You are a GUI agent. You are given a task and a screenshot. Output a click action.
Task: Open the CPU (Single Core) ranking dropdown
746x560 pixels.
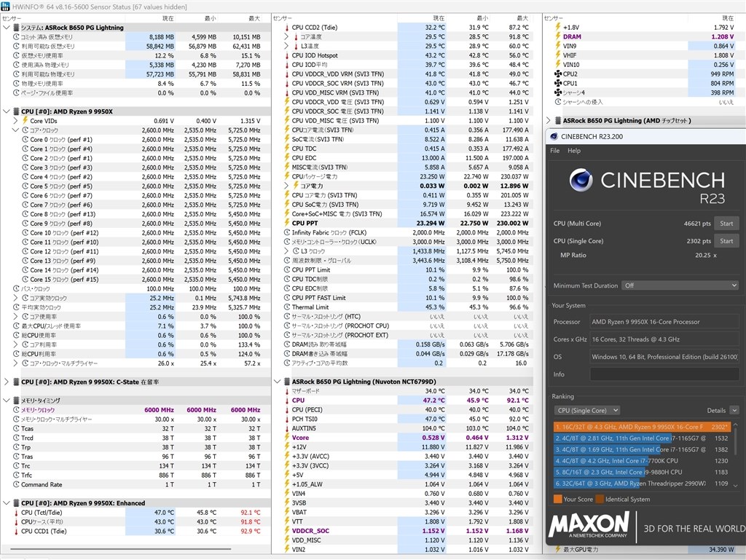(587, 410)
